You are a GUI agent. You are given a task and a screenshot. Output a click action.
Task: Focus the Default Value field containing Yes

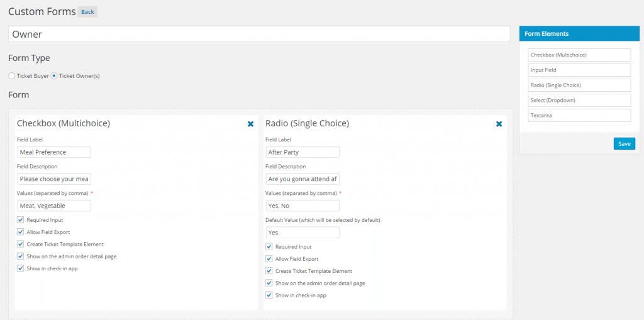(x=303, y=233)
